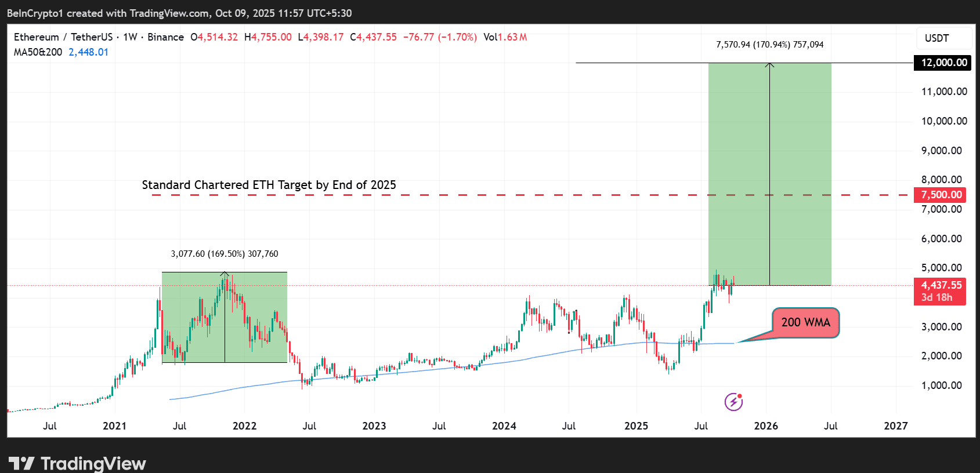Click the Vol 1.63M volume readout

(x=505, y=37)
